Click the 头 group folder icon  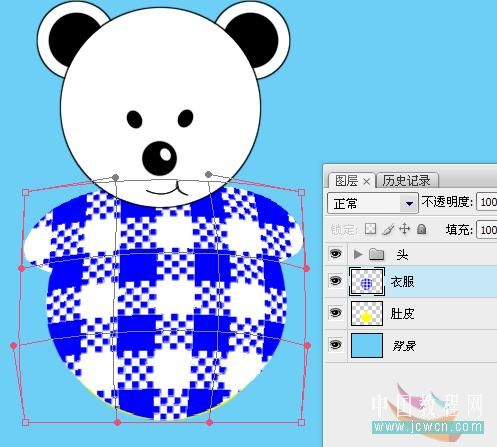point(377,255)
